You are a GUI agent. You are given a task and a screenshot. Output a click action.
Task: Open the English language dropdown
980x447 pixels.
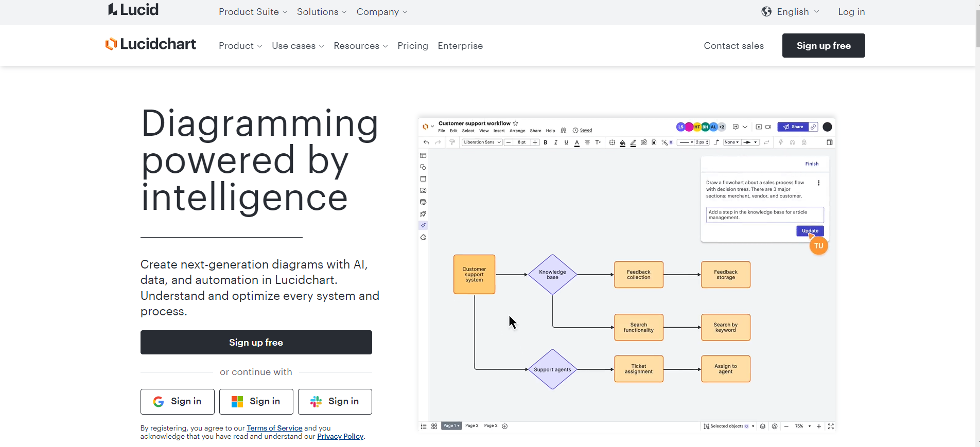tap(798, 12)
